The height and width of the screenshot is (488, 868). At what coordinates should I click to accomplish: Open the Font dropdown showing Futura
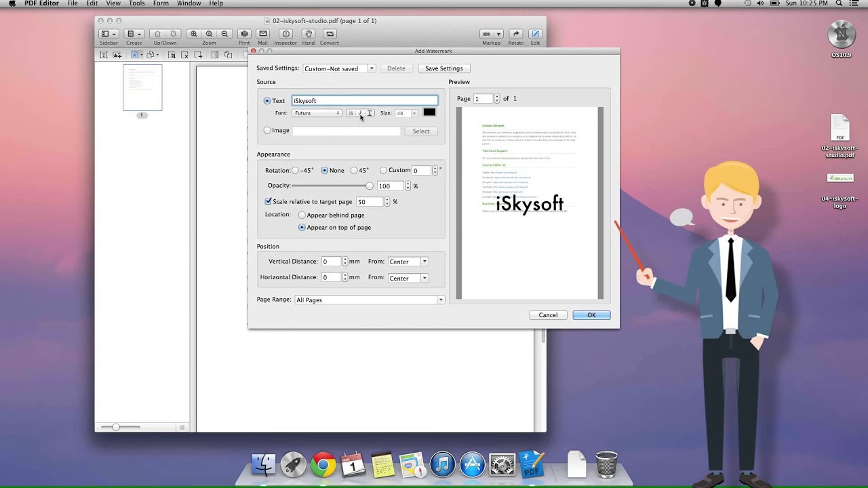317,113
